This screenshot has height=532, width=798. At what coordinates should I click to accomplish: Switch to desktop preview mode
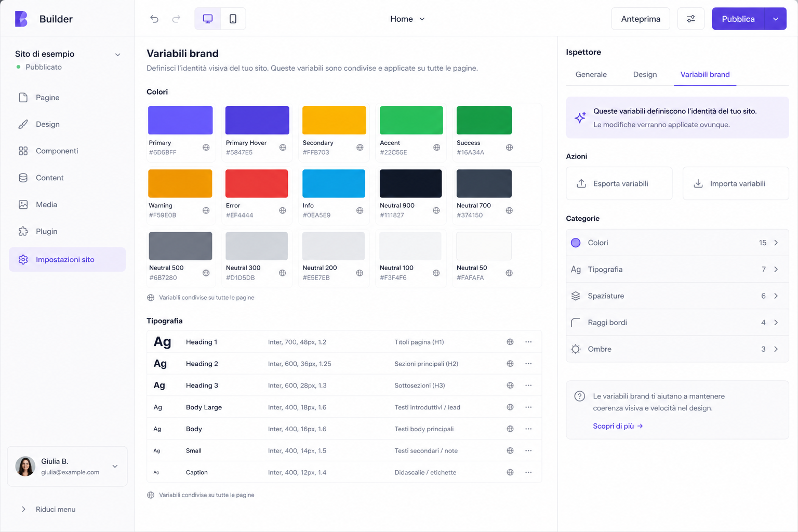(x=208, y=19)
